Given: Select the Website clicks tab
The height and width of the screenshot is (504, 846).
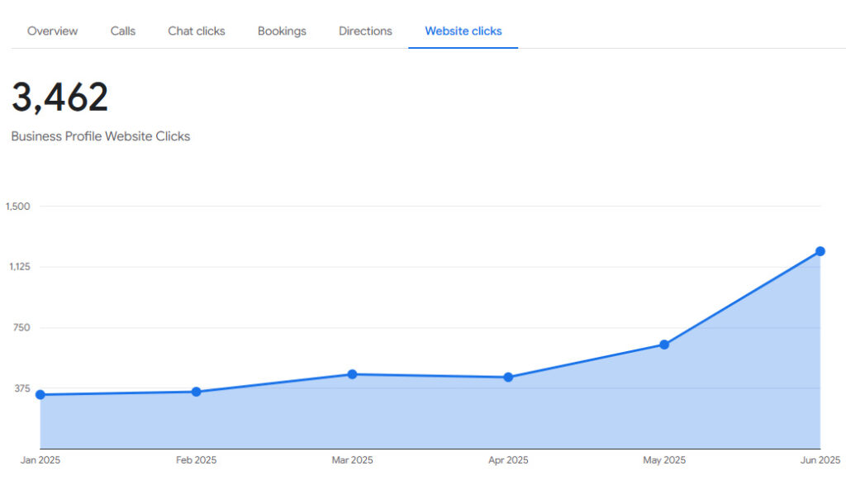Looking at the screenshot, I should click(x=463, y=31).
